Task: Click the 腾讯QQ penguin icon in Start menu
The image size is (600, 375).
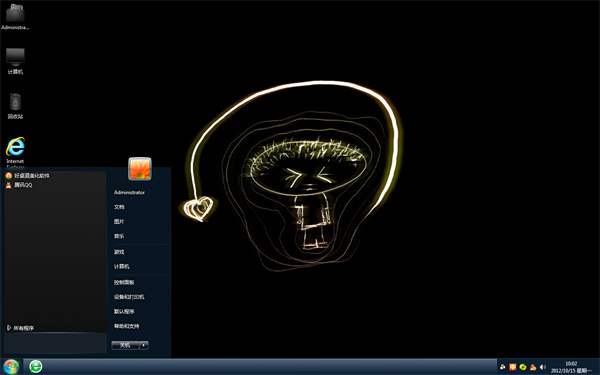Action: tap(9, 185)
